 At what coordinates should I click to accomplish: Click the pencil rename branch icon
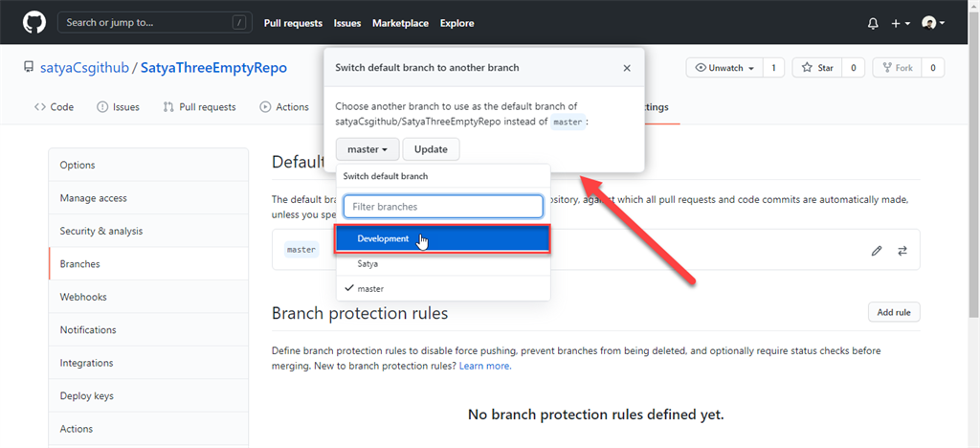tap(877, 251)
